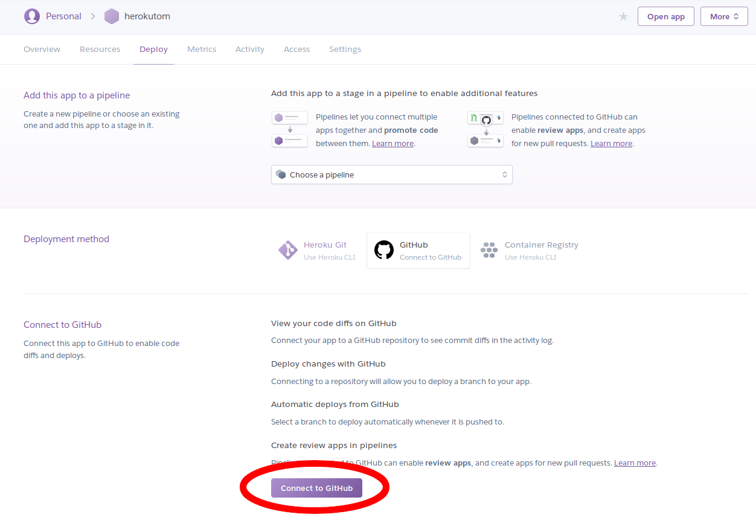Click the Add this app to a pipeline heading

point(77,95)
